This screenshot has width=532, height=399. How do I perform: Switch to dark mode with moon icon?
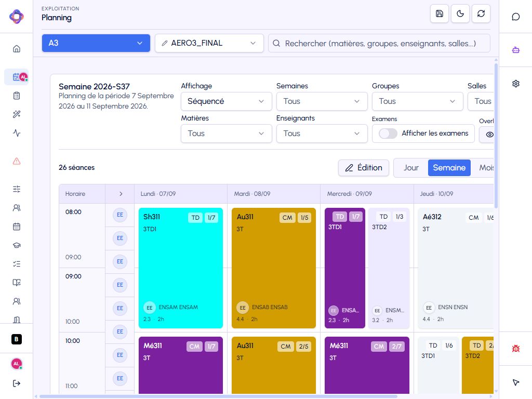click(x=460, y=14)
